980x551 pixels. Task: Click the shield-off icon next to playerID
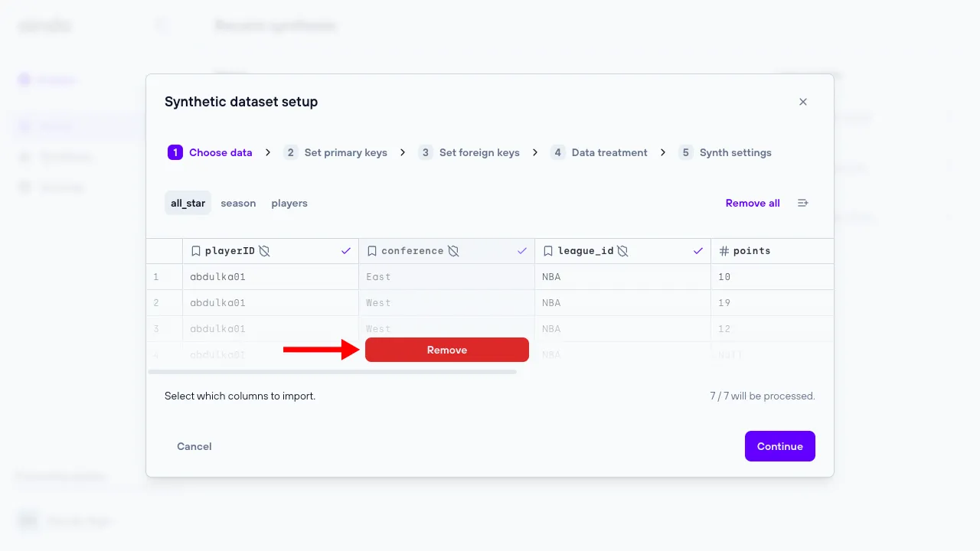265,251
